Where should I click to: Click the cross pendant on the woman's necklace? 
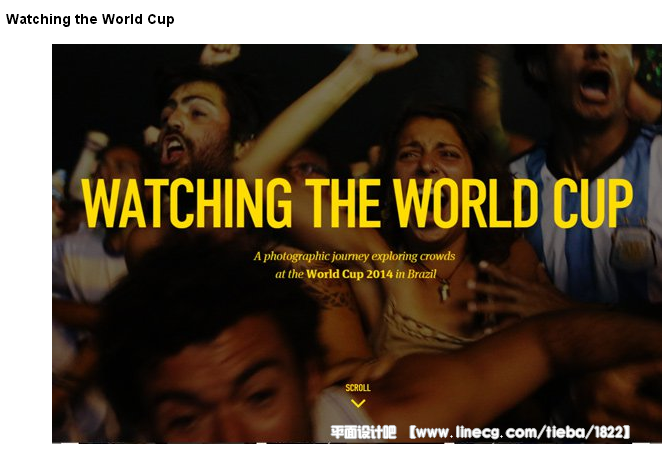tap(443, 291)
